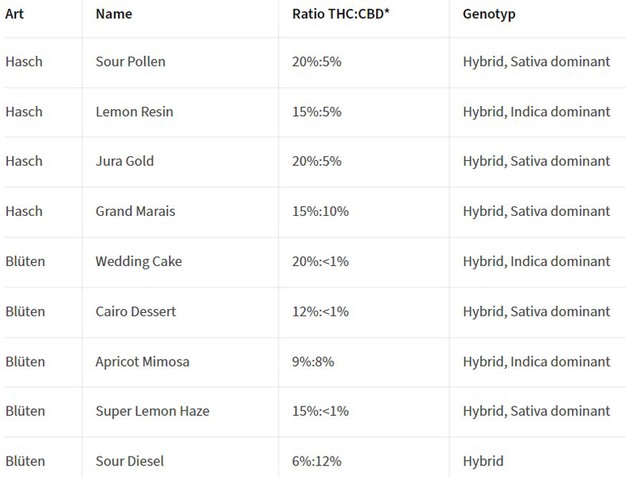This screenshot has width=626, height=478.
Task: Select the "Apricot Mimosa" name cell
Action: [142, 362]
